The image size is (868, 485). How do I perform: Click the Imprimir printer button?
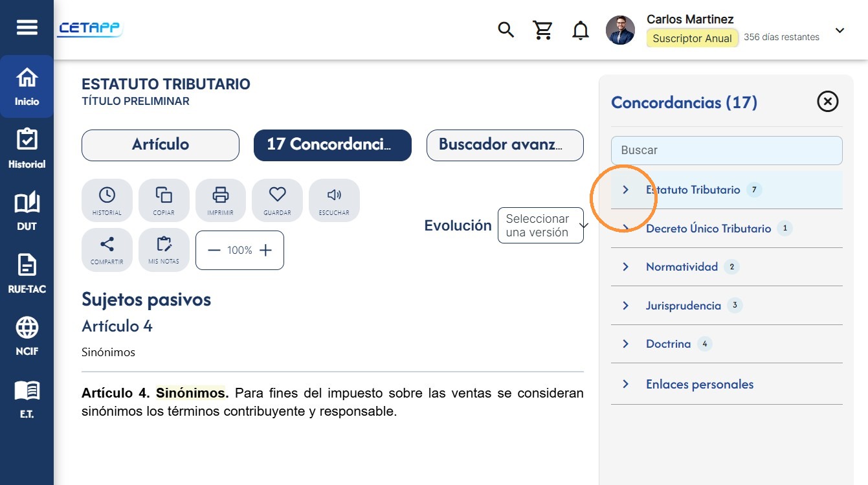[221, 200]
